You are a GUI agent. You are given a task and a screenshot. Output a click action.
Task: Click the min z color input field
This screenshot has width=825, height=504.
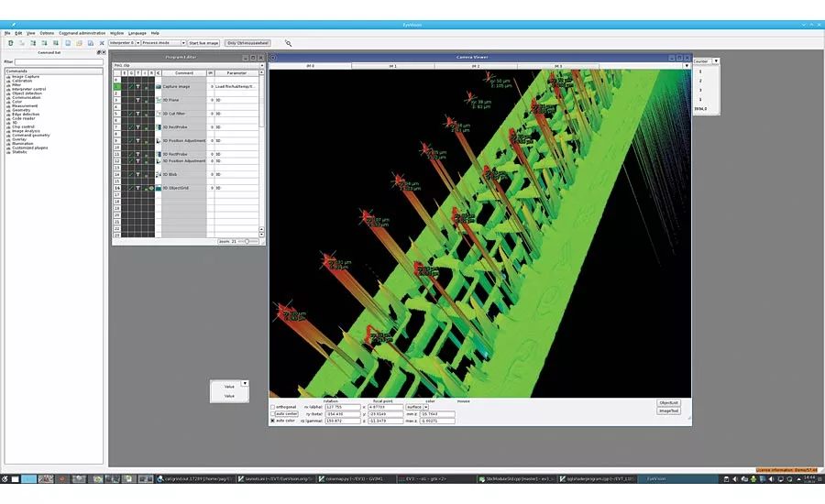pos(437,414)
